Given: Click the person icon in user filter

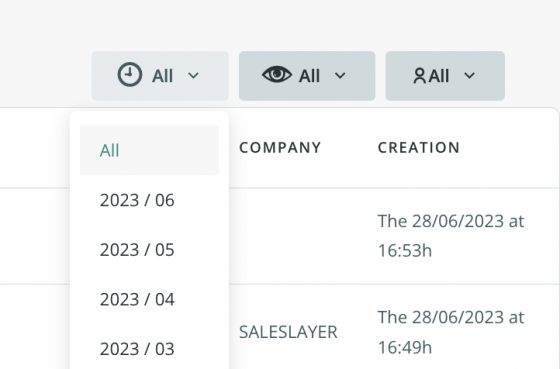Looking at the screenshot, I should point(419,76).
